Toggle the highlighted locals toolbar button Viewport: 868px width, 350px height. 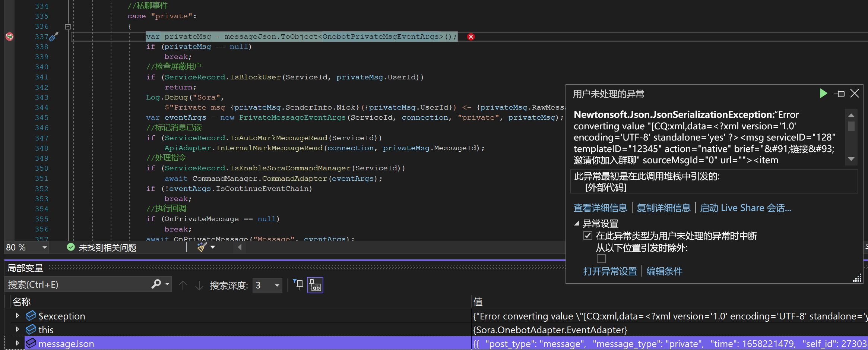(315, 285)
